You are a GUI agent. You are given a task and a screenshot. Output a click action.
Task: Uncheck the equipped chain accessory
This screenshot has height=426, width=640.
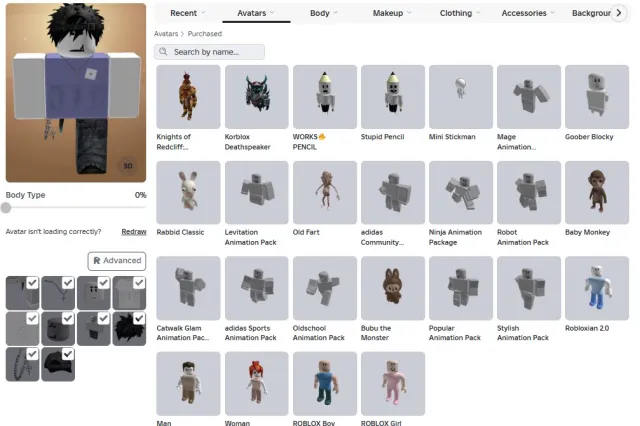(x=33, y=354)
